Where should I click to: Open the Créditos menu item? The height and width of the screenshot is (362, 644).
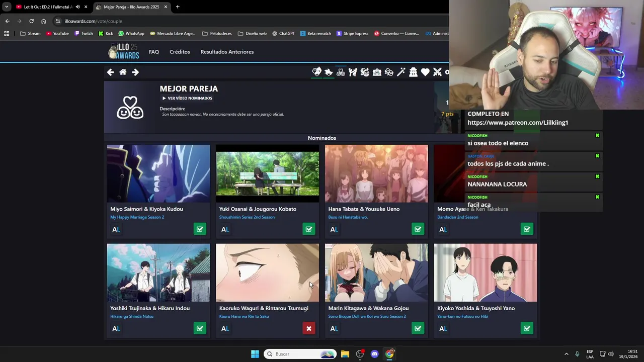coord(180,52)
